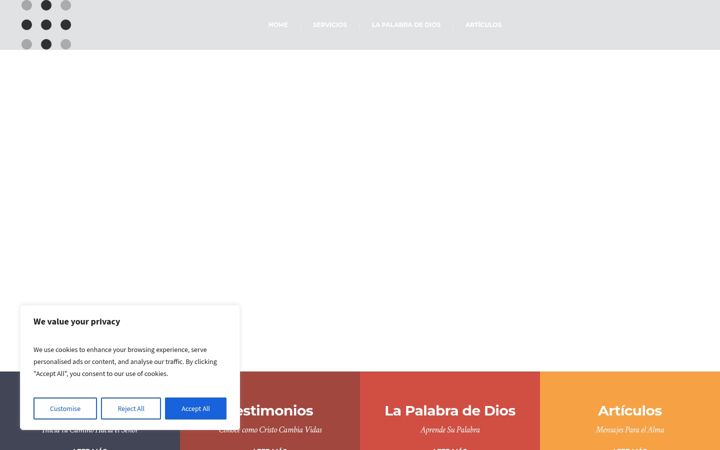Click the Reject All button

pyautogui.click(x=131, y=408)
